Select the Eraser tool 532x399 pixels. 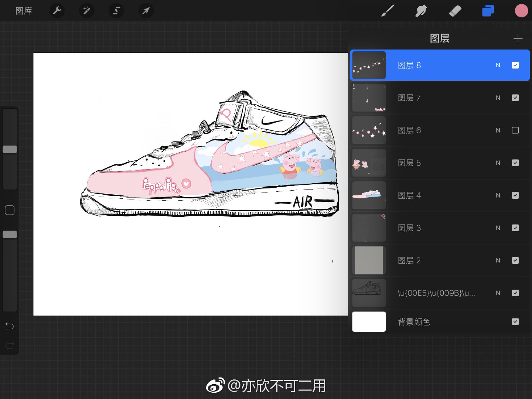point(455,11)
